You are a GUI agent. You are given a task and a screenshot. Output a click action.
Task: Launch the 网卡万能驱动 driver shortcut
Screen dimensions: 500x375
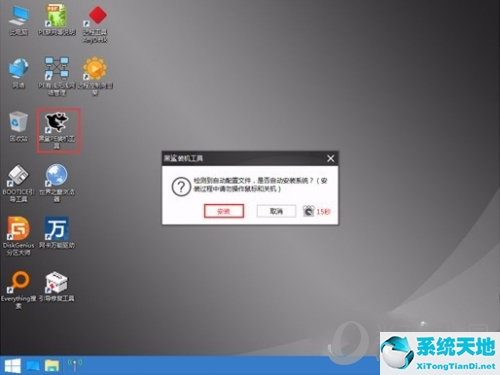(57, 233)
